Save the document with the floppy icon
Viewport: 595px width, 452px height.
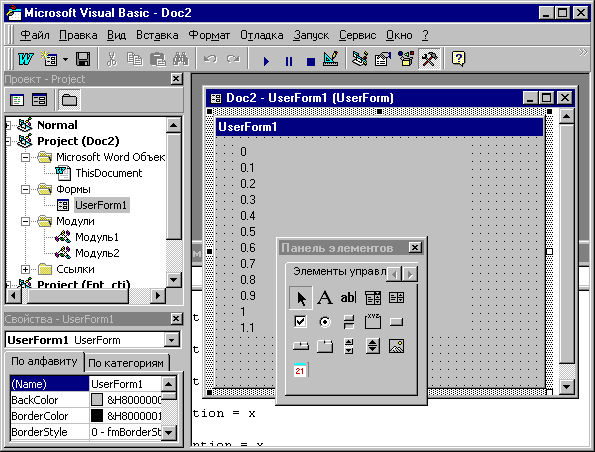83,59
